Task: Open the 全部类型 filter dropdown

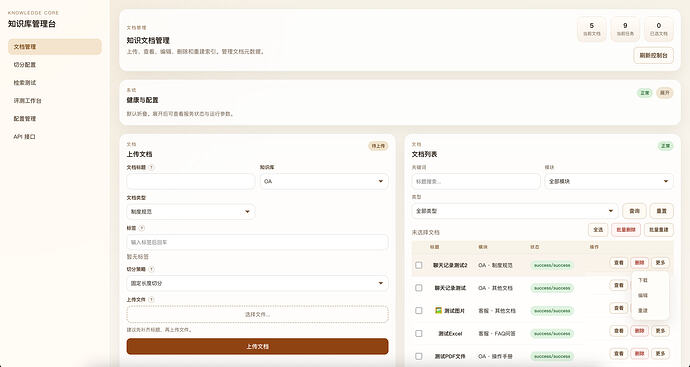Action: (514, 211)
